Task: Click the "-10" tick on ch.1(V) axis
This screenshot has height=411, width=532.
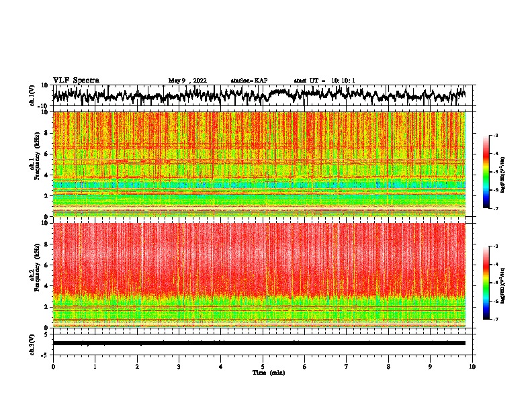Action: point(43,105)
